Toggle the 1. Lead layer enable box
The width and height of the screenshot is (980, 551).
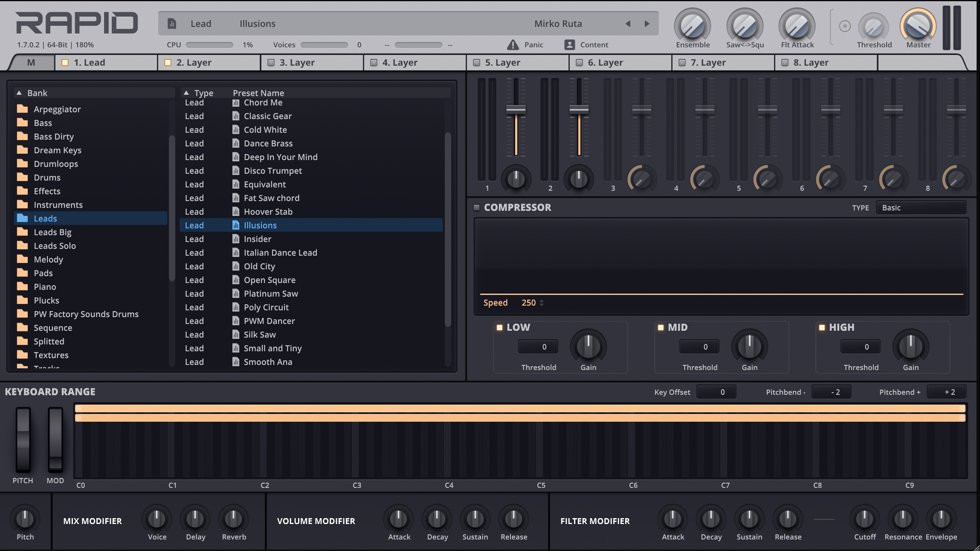pos(65,63)
